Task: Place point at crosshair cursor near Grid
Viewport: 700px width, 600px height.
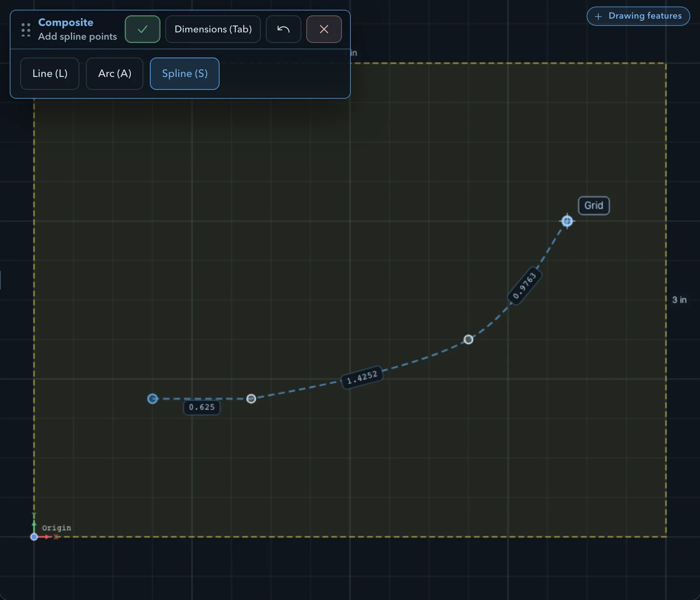Action: (567, 221)
